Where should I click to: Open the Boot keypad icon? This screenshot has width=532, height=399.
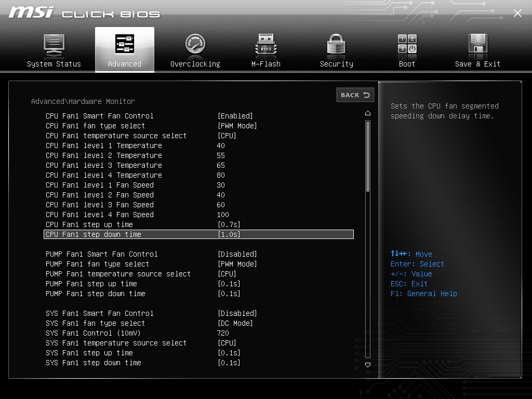[x=407, y=44]
